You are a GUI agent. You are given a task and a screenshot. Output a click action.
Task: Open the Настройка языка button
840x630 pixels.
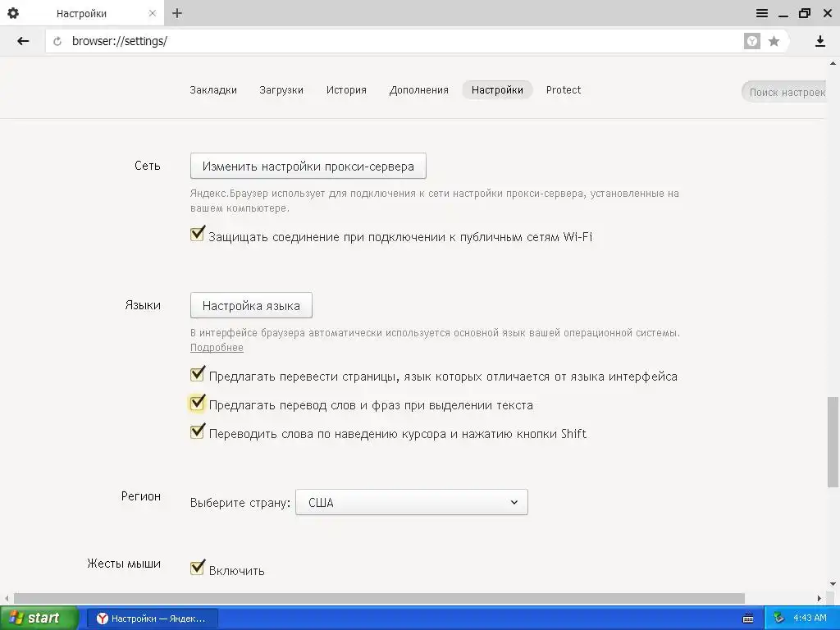pos(251,305)
